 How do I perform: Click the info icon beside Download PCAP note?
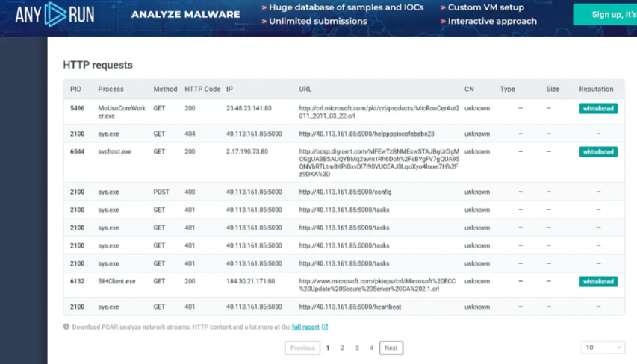(66, 327)
